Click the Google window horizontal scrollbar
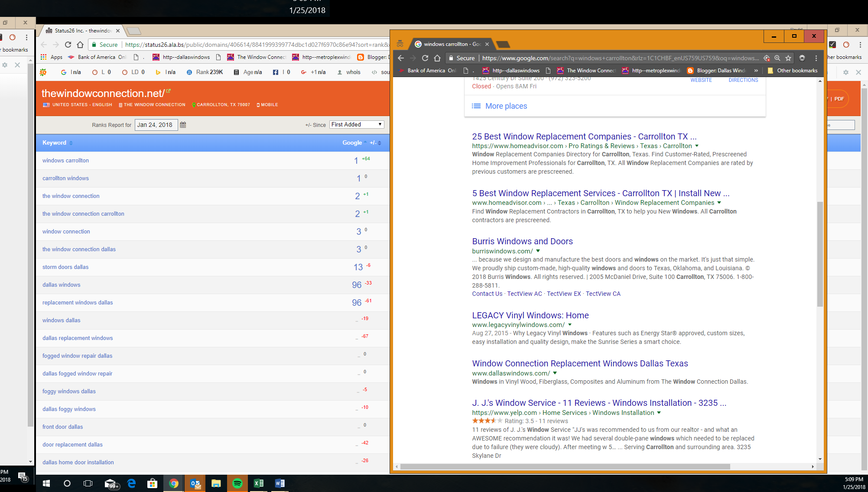Screen dimensions: 868x492 tap(565, 466)
